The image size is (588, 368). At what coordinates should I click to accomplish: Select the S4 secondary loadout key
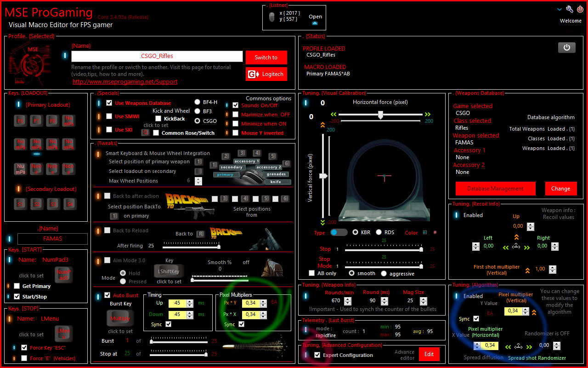point(69,203)
